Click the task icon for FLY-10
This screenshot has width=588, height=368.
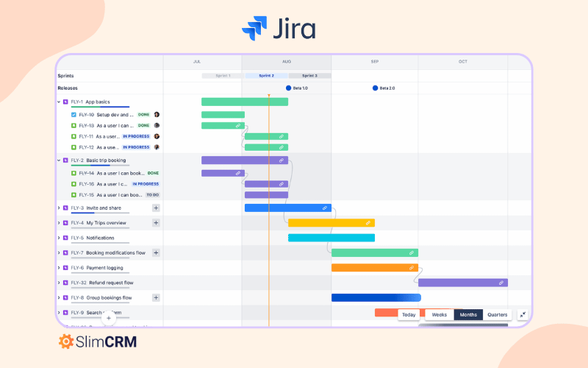pyautogui.click(x=74, y=115)
